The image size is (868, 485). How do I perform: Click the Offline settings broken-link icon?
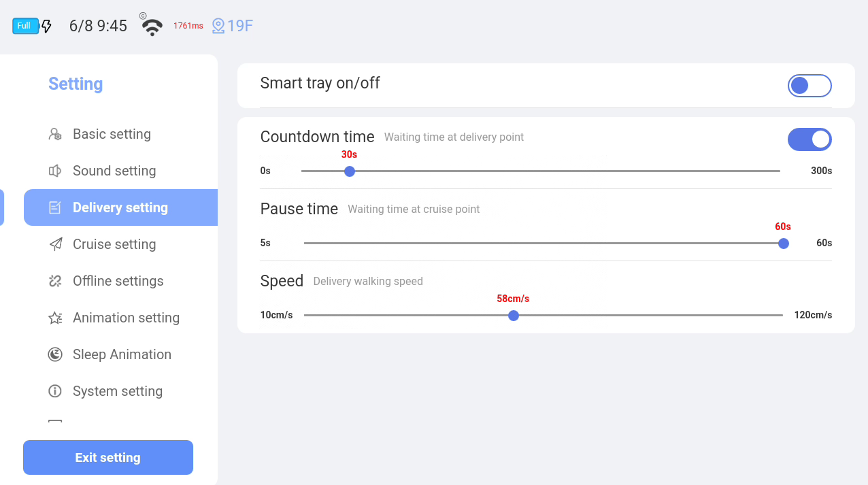coord(55,281)
